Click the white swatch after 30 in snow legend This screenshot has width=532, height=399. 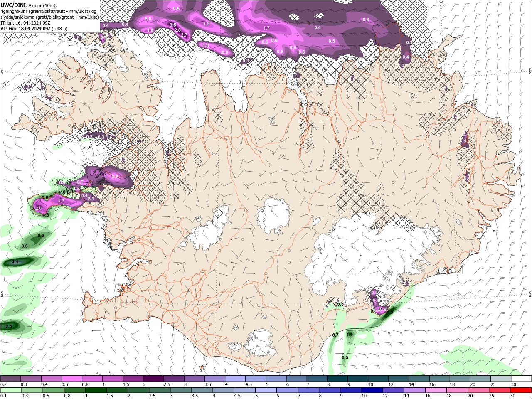[521, 379]
